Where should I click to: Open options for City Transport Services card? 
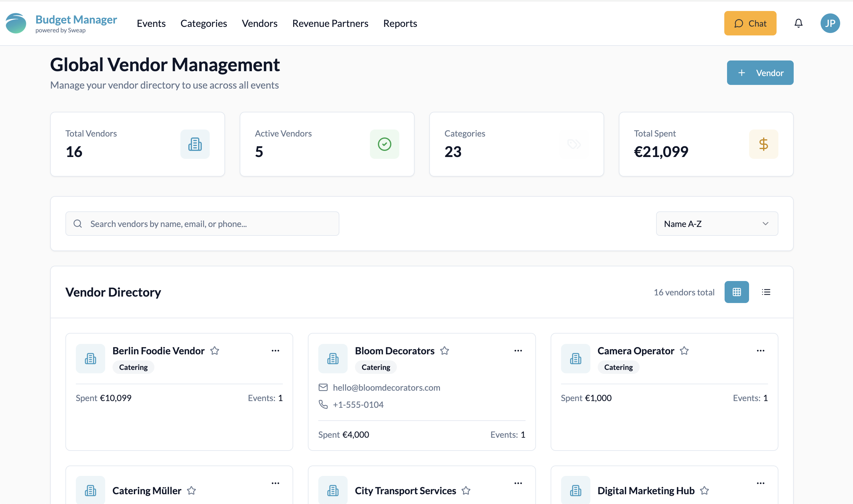(518, 483)
